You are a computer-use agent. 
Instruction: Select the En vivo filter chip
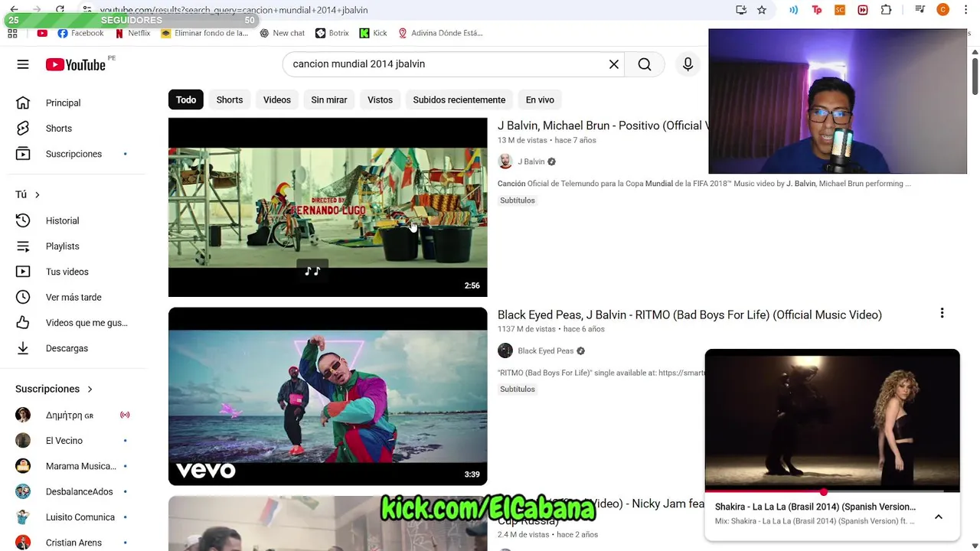[x=540, y=99]
